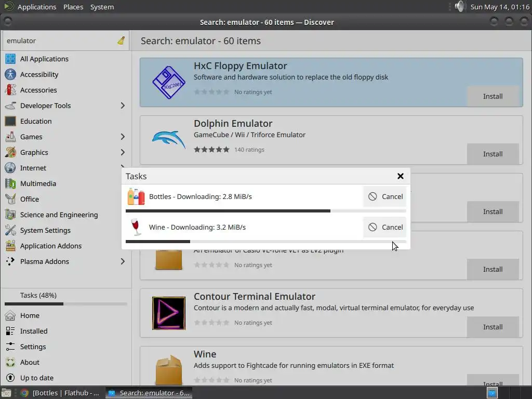
Task: Install Dolphin Emulator
Action: [493, 154]
